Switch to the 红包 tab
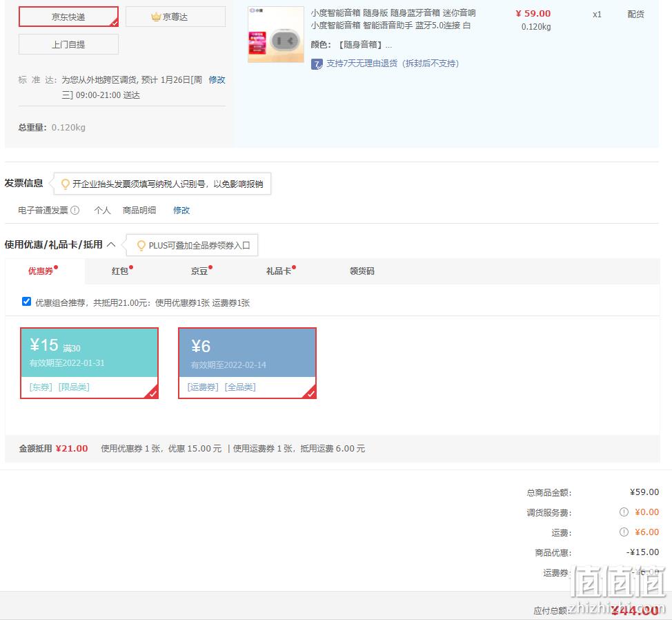 pos(120,271)
